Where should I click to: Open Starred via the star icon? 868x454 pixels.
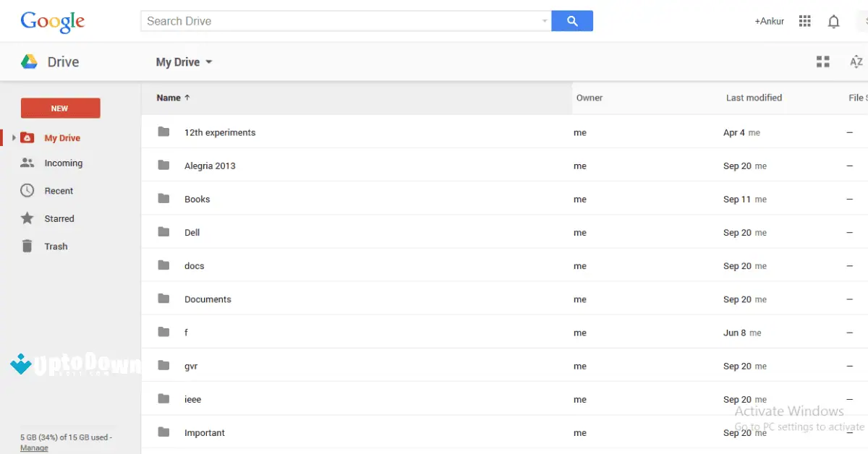26,218
